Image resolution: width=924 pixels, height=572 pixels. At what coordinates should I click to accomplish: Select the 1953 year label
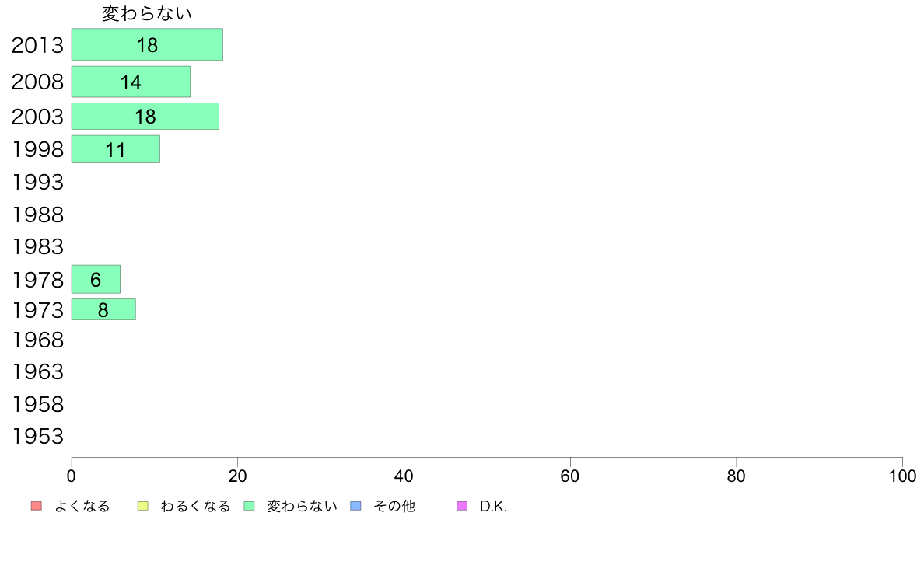coord(37,437)
